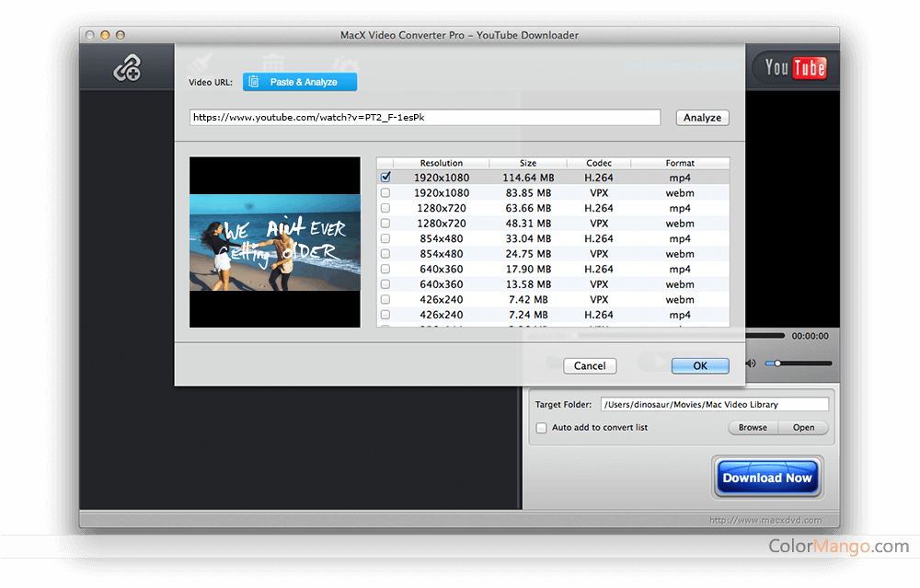This screenshot has height=588, width=920.
Task: Sort by the Format column header
Action: click(x=680, y=163)
